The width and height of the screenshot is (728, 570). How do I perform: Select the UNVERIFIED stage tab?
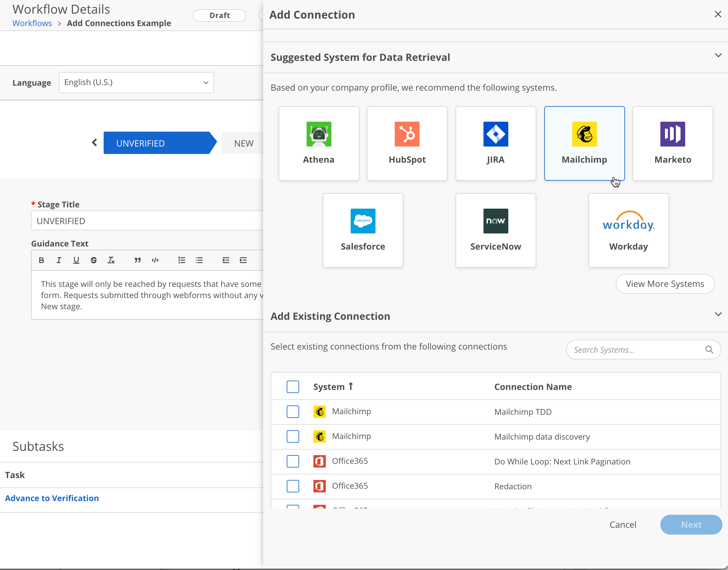(x=160, y=143)
